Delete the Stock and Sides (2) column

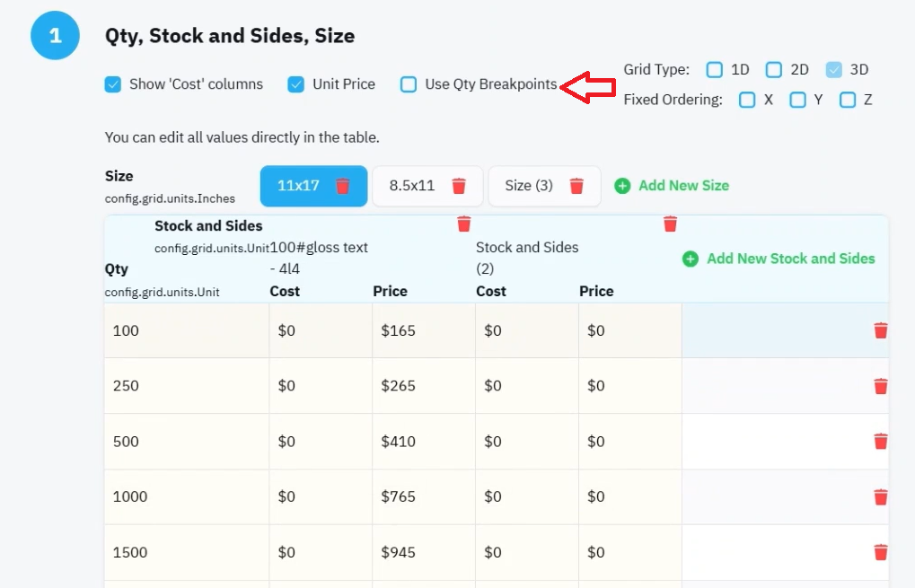(x=671, y=224)
